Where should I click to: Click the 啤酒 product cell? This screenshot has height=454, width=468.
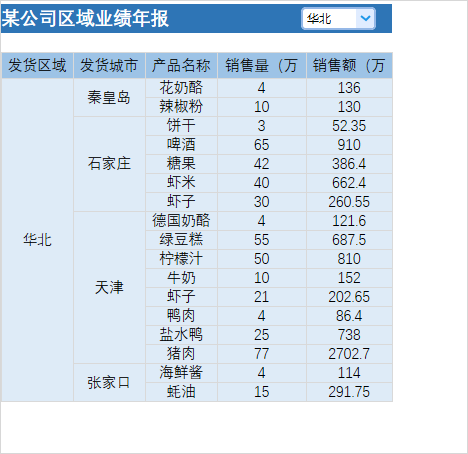pyautogui.click(x=181, y=145)
